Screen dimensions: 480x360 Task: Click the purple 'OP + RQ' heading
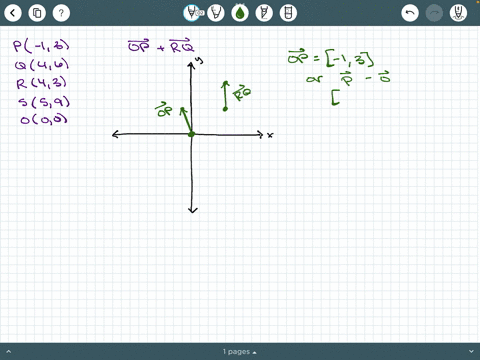(161, 46)
